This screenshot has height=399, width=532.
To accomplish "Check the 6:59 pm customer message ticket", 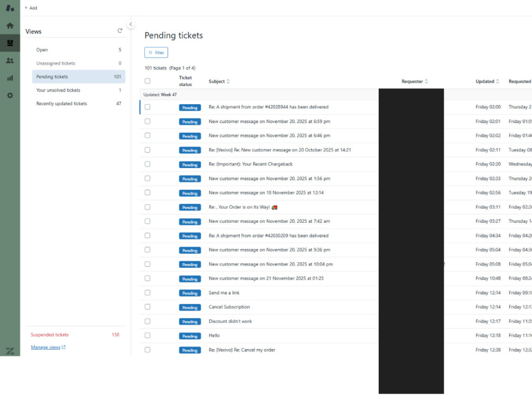I will (x=147, y=121).
